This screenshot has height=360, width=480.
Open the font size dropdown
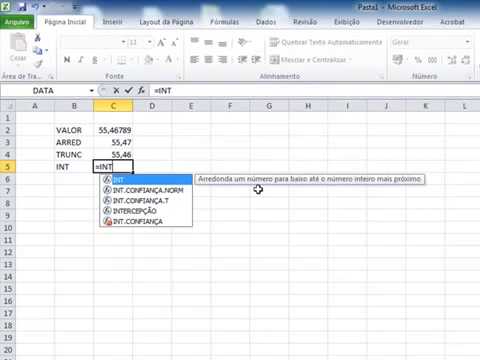(149, 42)
